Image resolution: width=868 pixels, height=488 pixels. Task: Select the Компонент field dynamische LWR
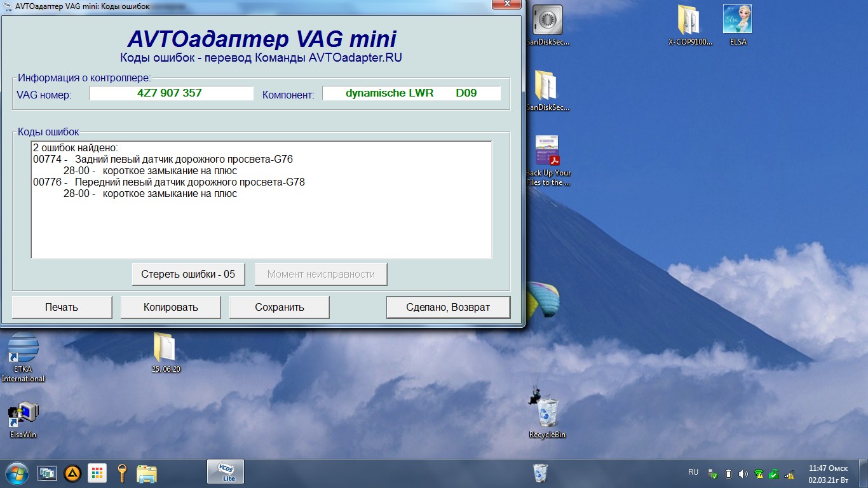pyautogui.click(x=411, y=93)
